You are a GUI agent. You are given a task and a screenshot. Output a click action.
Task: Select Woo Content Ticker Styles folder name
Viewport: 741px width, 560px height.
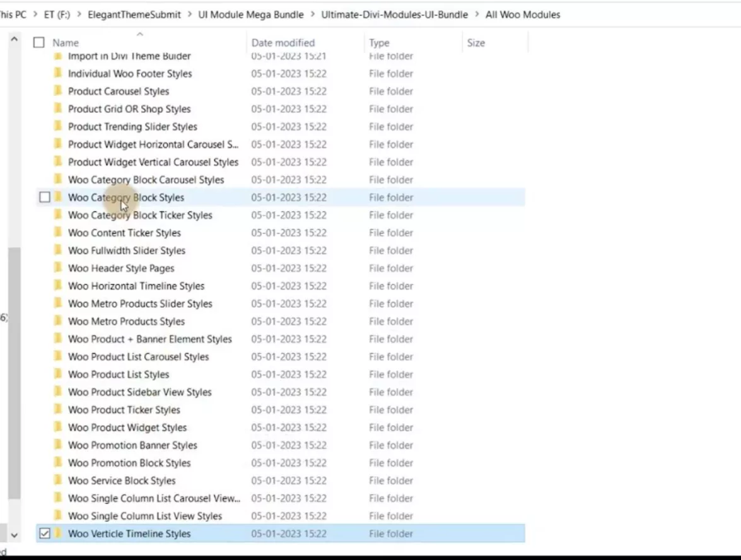pyautogui.click(x=124, y=233)
